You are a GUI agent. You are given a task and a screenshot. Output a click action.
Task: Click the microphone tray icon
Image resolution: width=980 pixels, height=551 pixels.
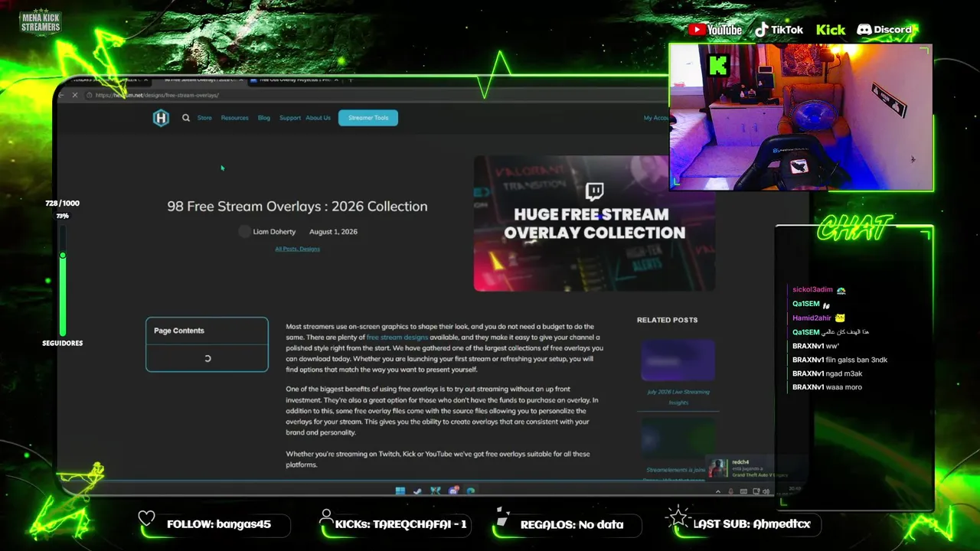pos(731,491)
